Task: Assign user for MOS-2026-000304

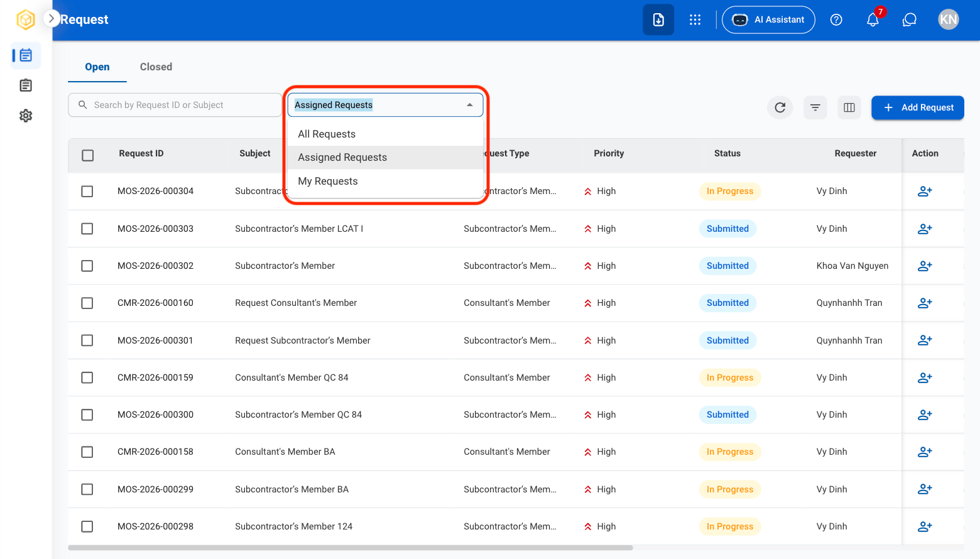Action: point(925,192)
